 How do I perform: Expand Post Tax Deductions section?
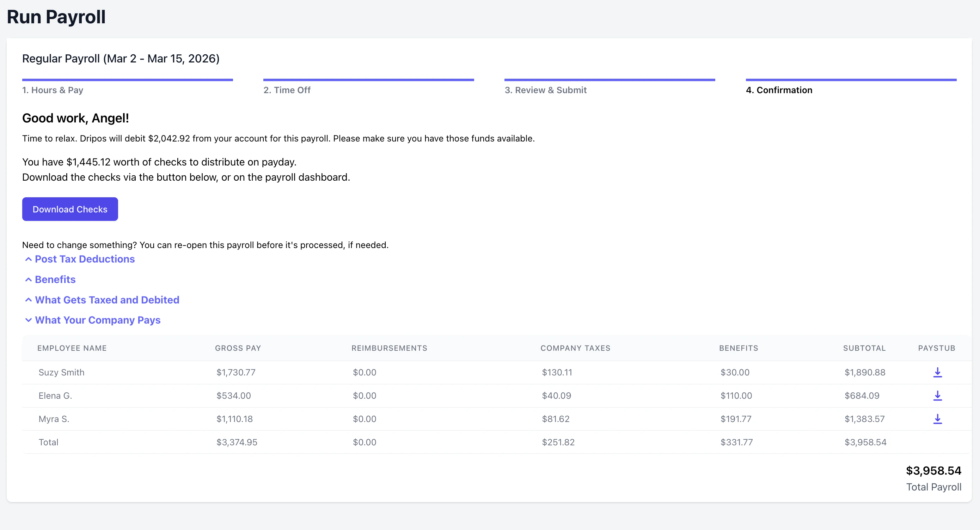pyautogui.click(x=85, y=259)
